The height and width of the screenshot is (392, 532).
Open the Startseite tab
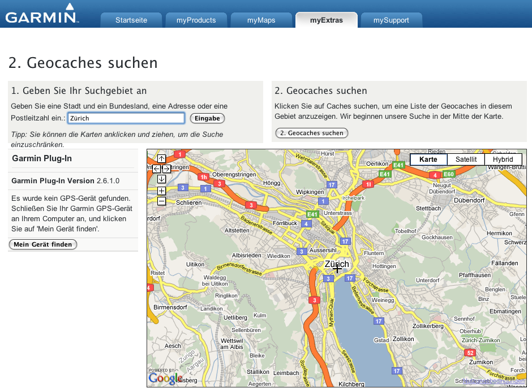(x=131, y=20)
